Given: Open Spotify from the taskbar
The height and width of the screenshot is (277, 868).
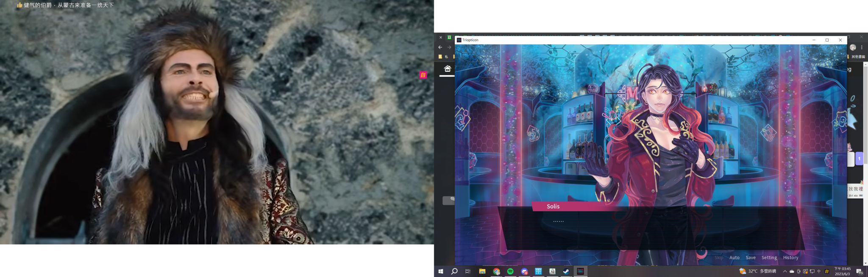Looking at the screenshot, I should coord(510,271).
